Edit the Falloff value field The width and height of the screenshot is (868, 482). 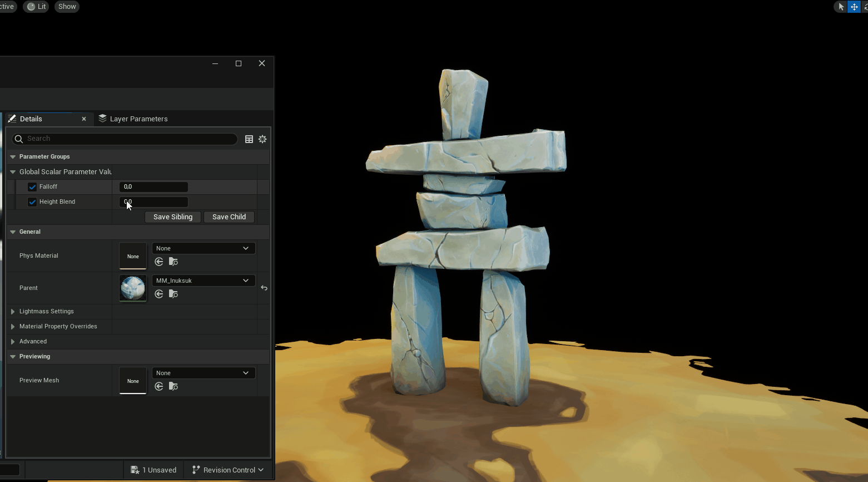coord(153,186)
